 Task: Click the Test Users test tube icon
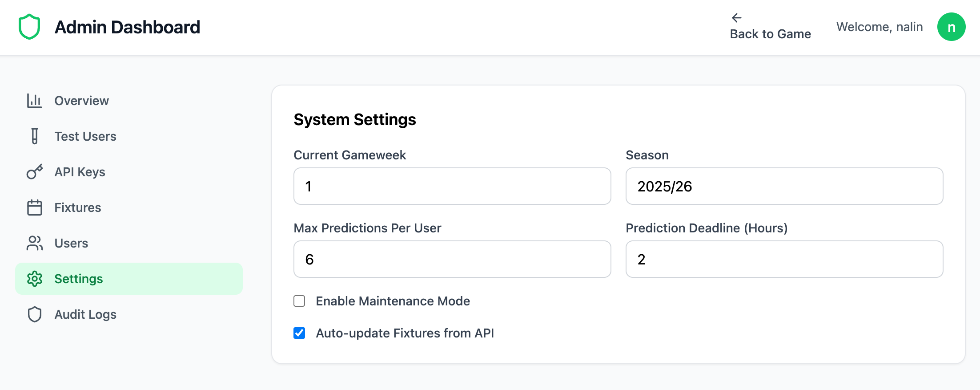tap(34, 136)
